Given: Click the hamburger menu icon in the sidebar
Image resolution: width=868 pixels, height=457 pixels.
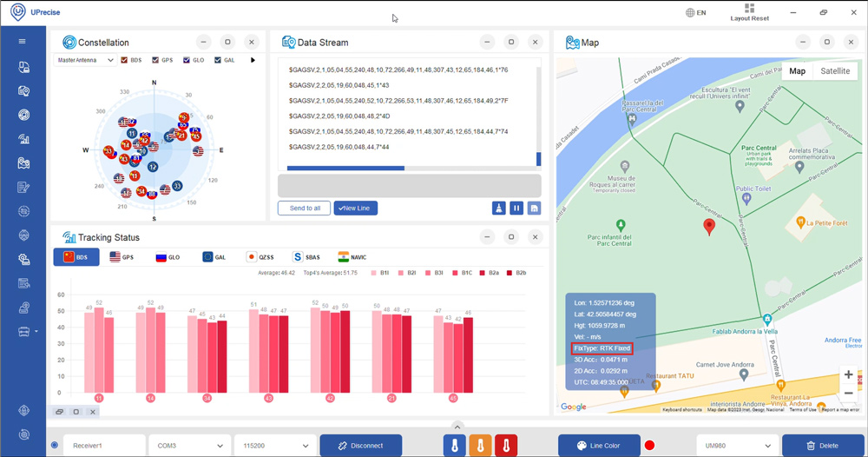Looking at the screenshot, I should coord(23,41).
